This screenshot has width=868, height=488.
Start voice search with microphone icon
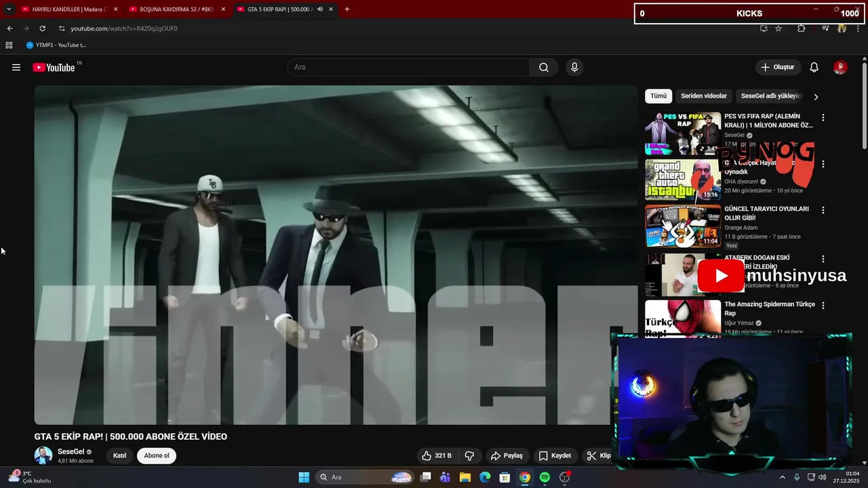tap(574, 67)
